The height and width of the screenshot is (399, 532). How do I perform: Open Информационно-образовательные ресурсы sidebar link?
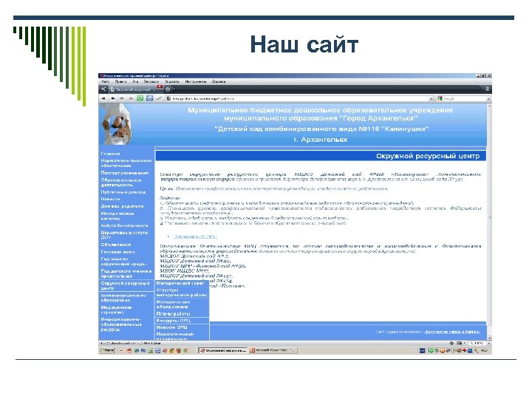pyautogui.click(x=121, y=324)
